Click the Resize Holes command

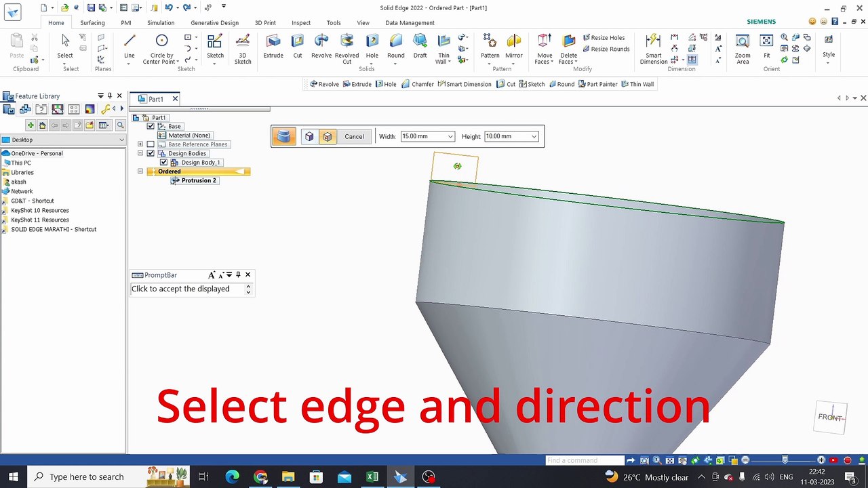603,38
